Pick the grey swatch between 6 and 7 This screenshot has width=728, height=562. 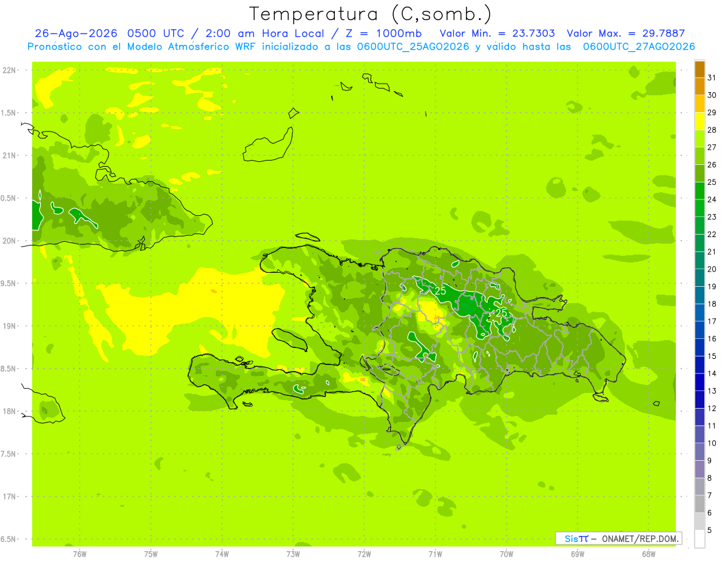pyautogui.click(x=699, y=504)
